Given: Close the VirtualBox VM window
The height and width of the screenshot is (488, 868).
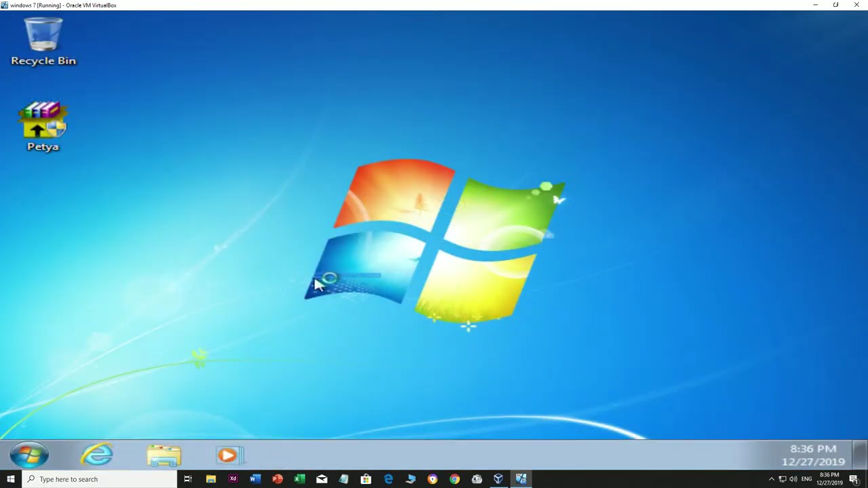Looking at the screenshot, I should tap(856, 5).
